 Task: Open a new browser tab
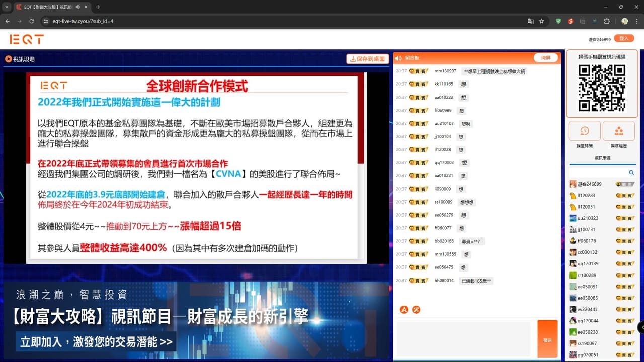coord(98,7)
